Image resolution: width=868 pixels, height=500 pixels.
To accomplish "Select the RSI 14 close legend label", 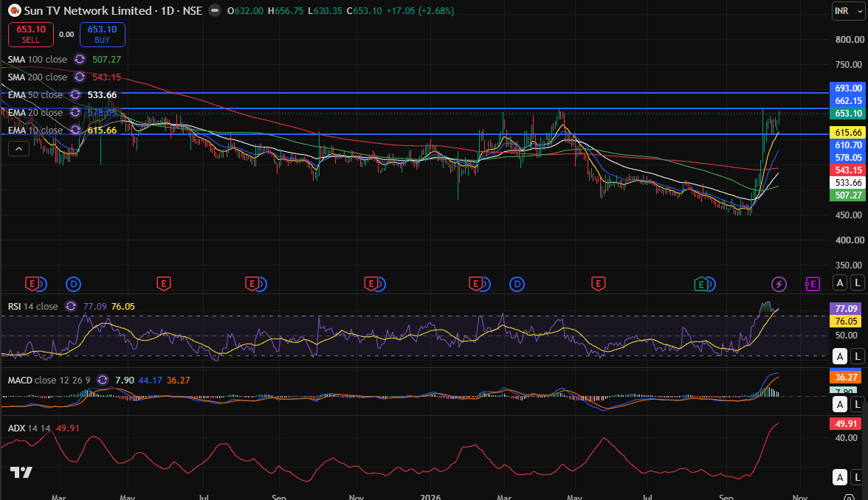I will point(32,307).
